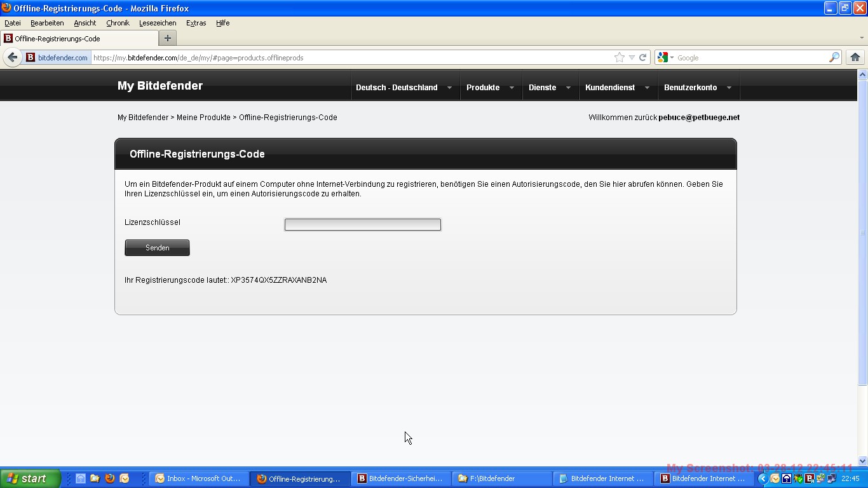Reload the page using the refresh icon
Viewport: 868px width, 488px height.
[643, 57]
